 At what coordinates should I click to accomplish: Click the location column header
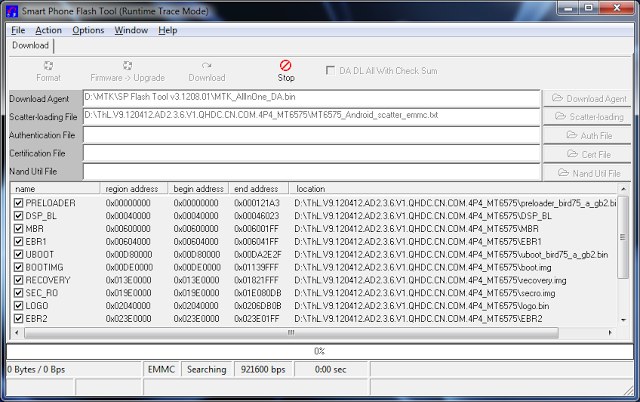pyautogui.click(x=453, y=189)
